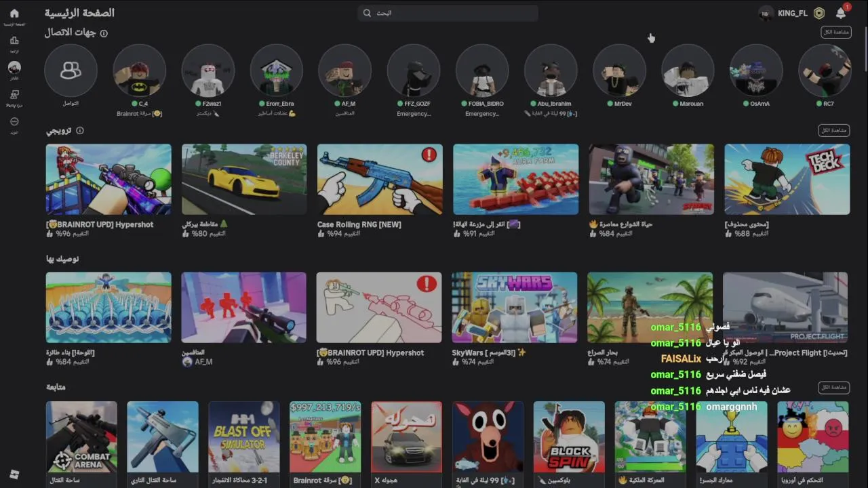Viewport: 868px width, 488px height.
Task: Open friend OsAmA's avatar
Action: [x=756, y=70]
